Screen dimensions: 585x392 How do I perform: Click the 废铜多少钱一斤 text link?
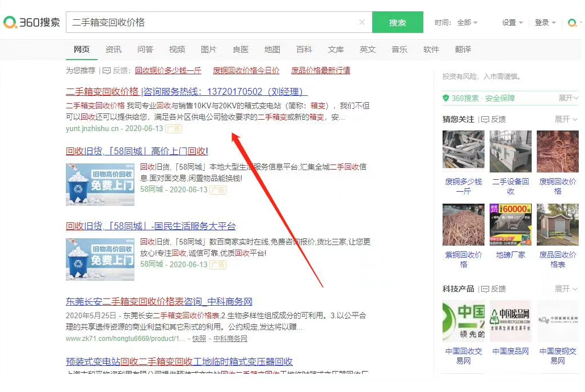click(x=464, y=187)
